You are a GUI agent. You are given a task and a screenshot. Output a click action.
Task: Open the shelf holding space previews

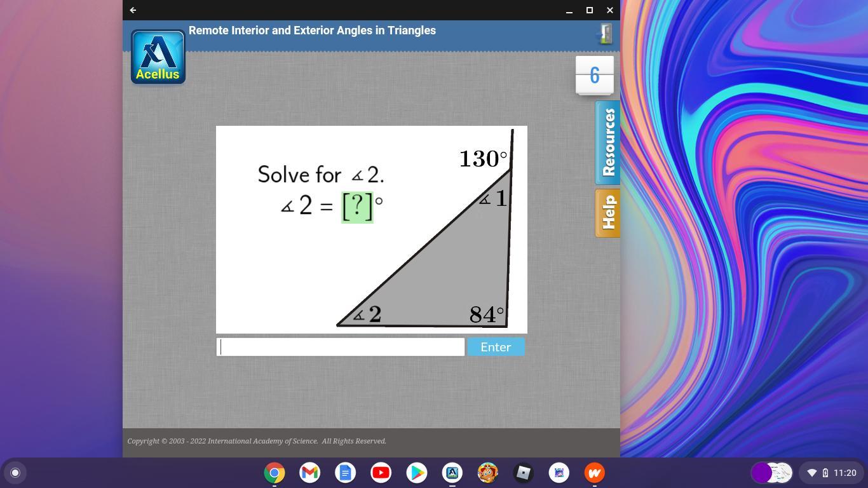click(x=772, y=473)
